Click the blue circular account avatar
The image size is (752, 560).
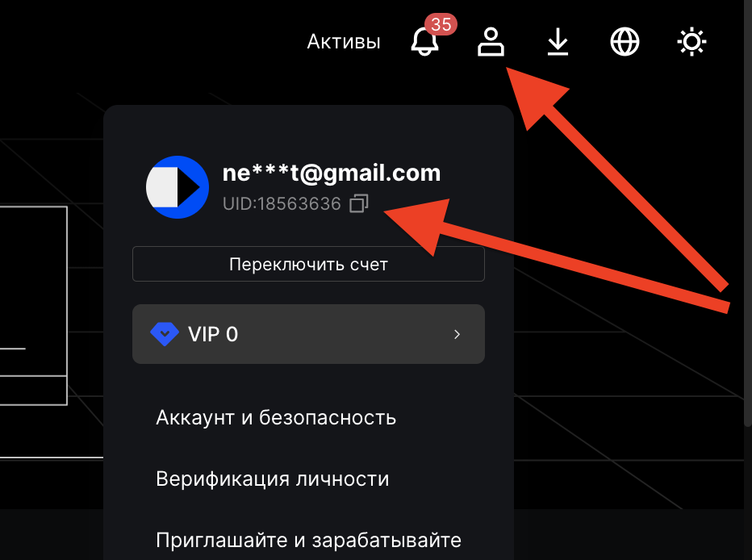pyautogui.click(x=178, y=187)
